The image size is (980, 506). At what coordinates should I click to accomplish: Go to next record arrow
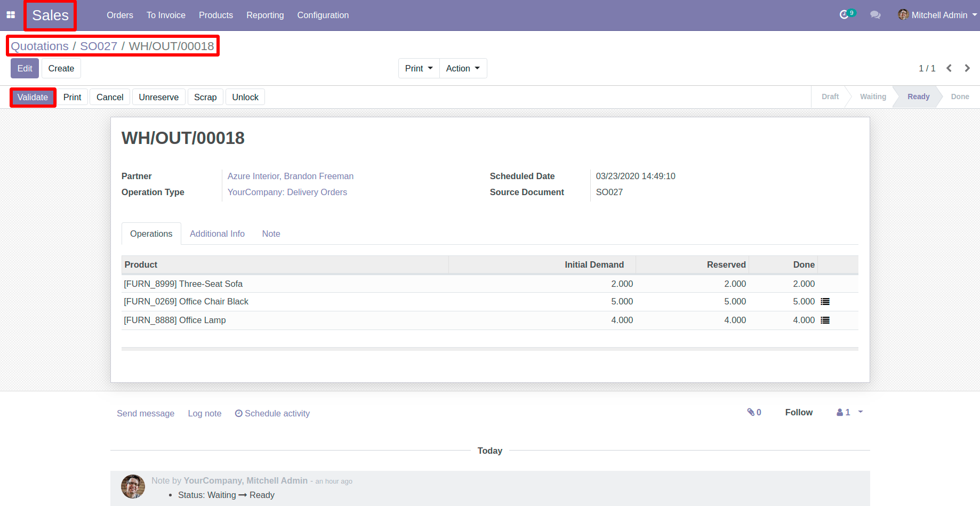(967, 68)
